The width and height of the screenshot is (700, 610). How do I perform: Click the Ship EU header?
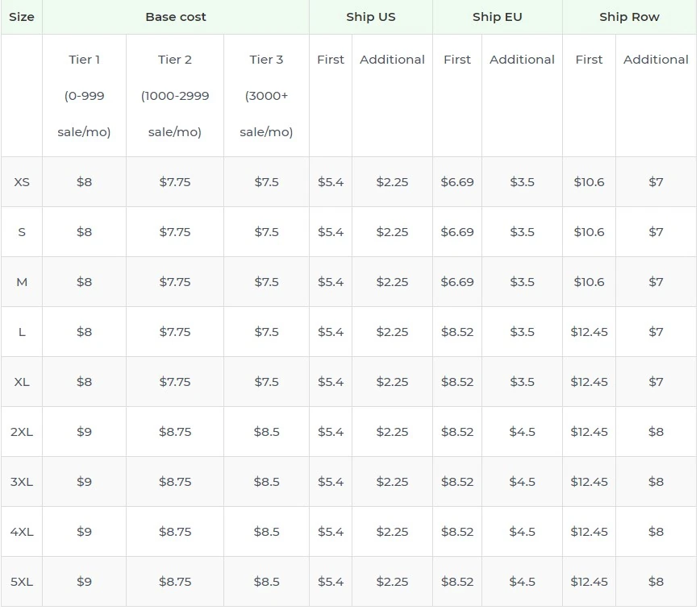tap(498, 17)
